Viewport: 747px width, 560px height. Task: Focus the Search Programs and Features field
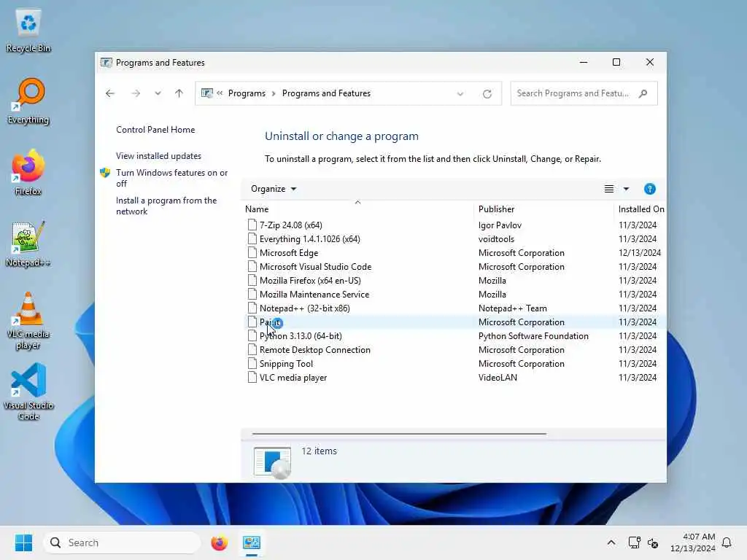point(584,93)
